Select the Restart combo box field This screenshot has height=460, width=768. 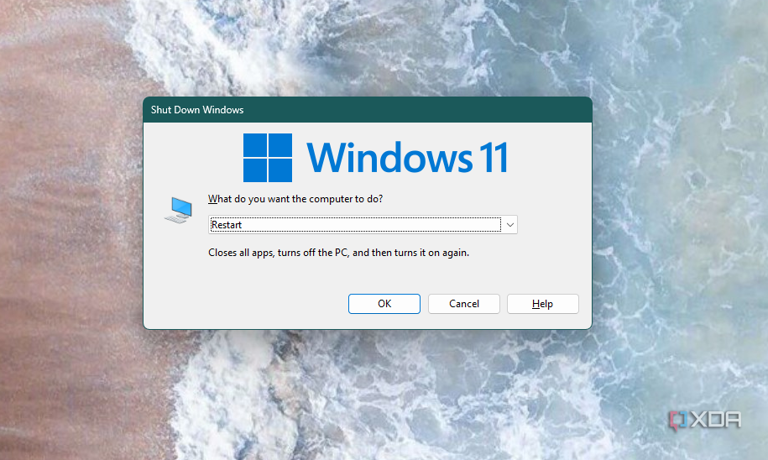click(363, 225)
